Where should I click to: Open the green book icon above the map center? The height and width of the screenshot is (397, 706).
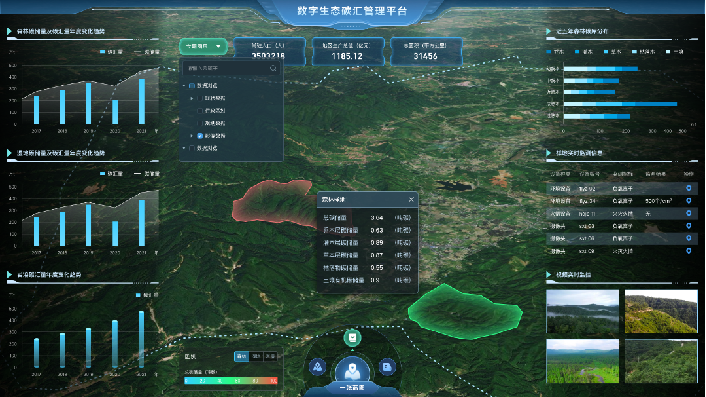tap(353, 337)
